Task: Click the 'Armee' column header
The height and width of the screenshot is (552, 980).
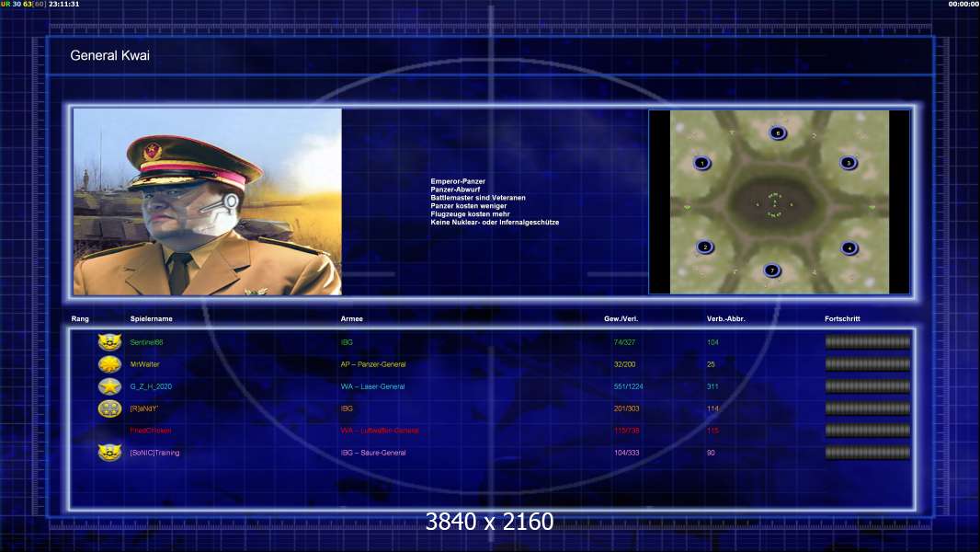Action: tap(352, 319)
